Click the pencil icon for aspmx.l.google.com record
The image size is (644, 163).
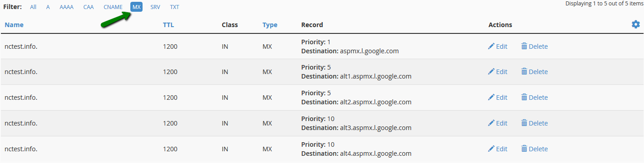click(x=491, y=46)
